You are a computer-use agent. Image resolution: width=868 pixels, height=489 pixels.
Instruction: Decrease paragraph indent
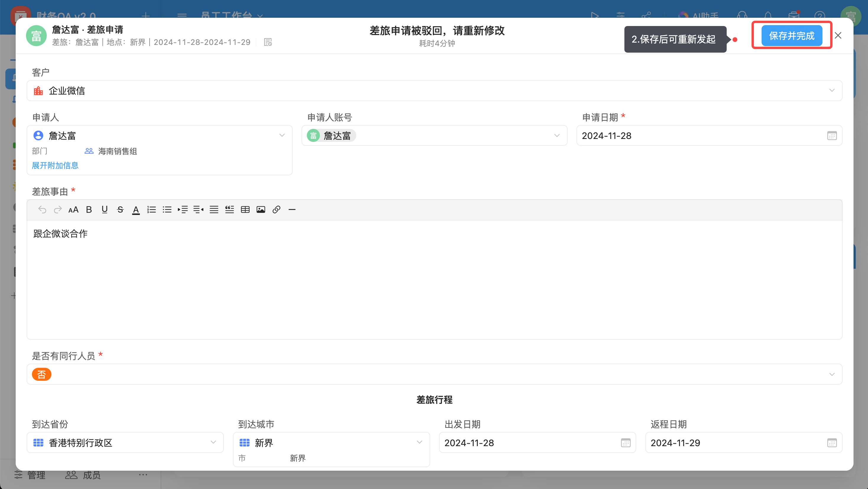(198, 210)
